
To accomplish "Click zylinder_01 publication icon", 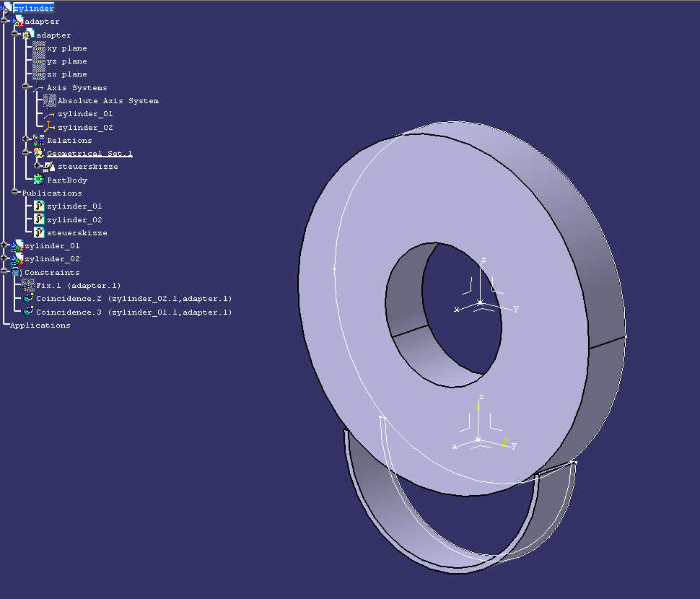I will pyautogui.click(x=39, y=206).
